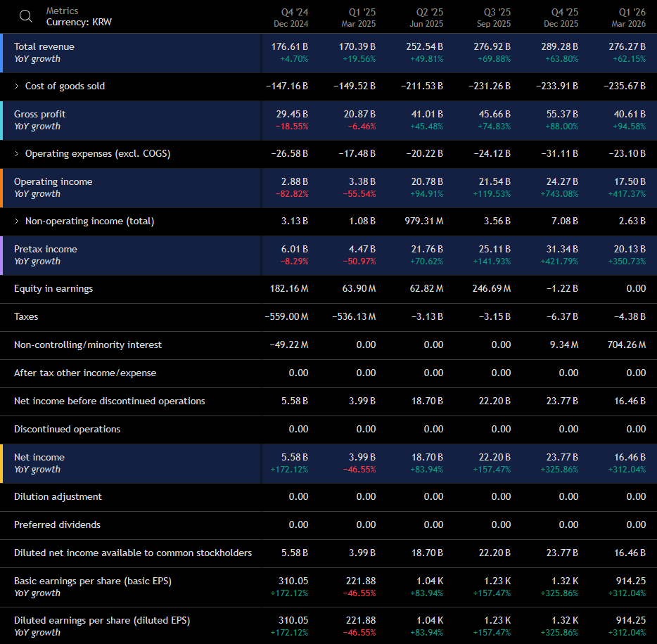
Task: Click operating income value 20.78 B
Action: pos(427,181)
